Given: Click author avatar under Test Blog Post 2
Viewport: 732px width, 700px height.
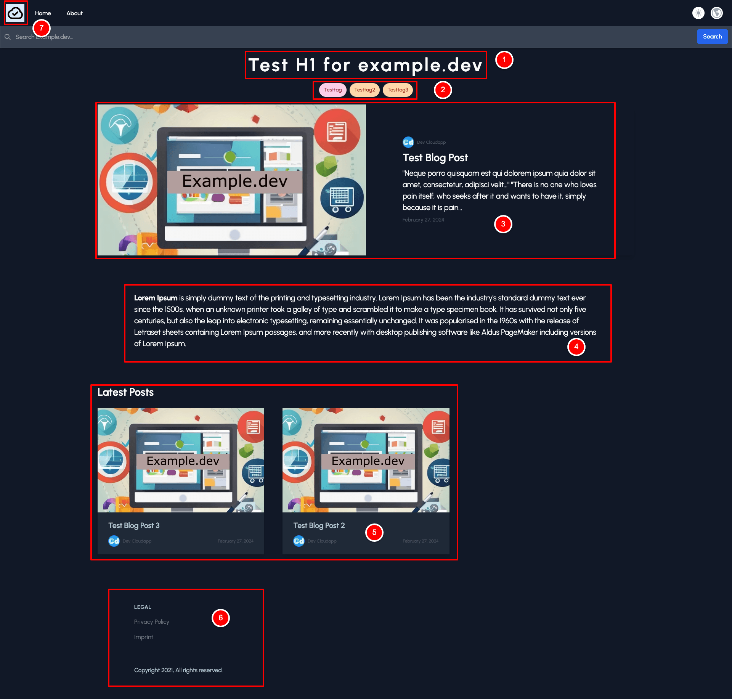Looking at the screenshot, I should 299,541.
